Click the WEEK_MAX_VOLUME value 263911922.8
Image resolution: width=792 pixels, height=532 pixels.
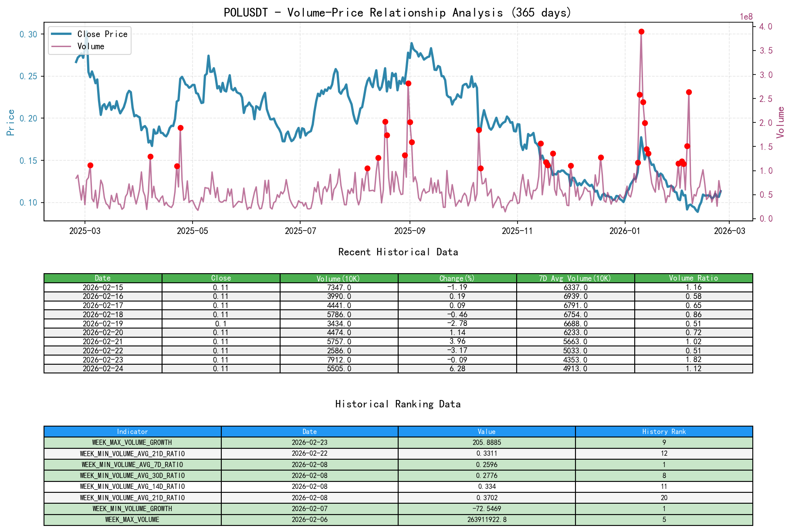click(x=487, y=519)
